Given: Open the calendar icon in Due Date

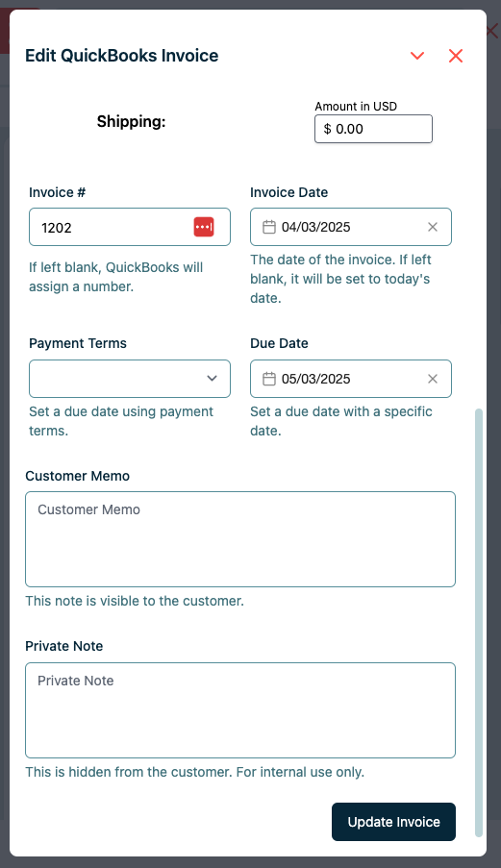Looking at the screenshot, I should [x=269, y=379].
